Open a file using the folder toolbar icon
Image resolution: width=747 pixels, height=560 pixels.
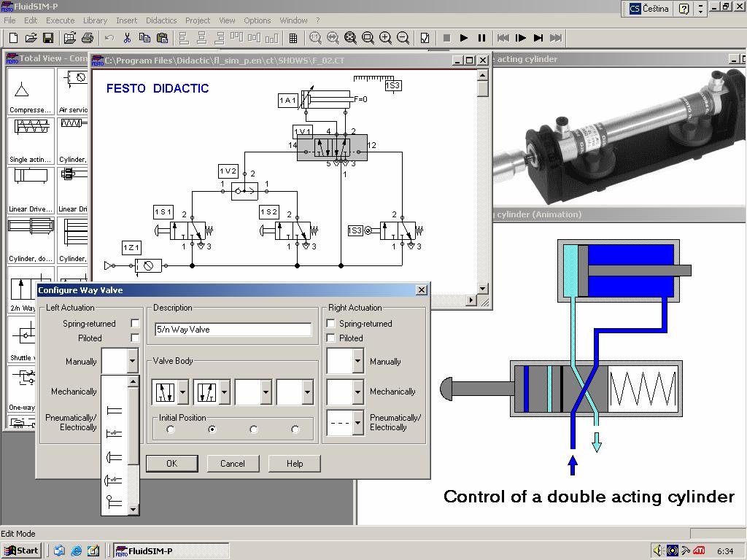[31, 38]
